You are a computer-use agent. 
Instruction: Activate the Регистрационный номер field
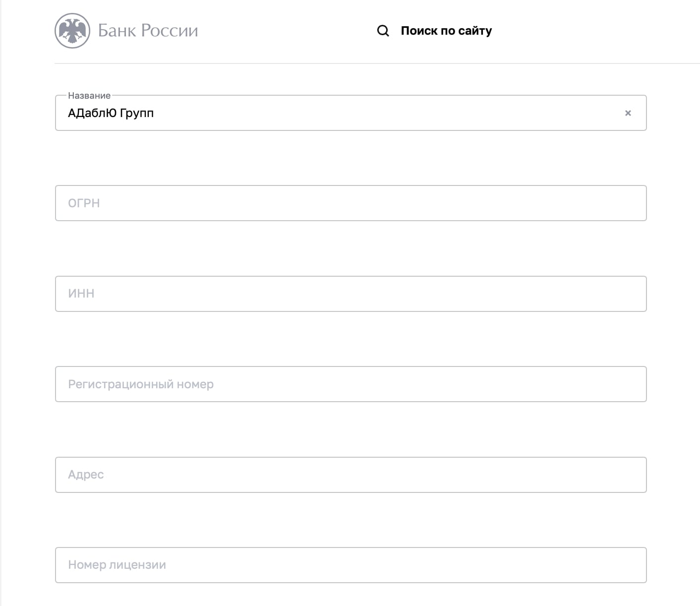tap(351, 384)
